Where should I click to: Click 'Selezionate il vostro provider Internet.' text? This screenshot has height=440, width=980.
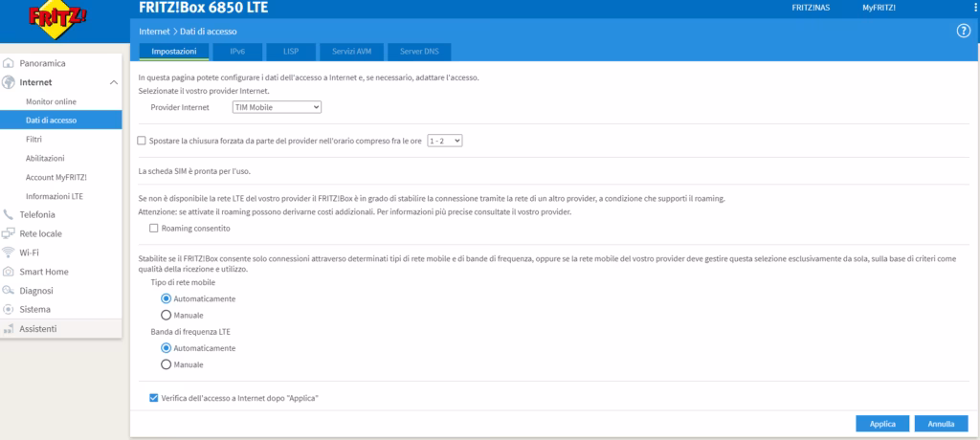pos(204,91)
